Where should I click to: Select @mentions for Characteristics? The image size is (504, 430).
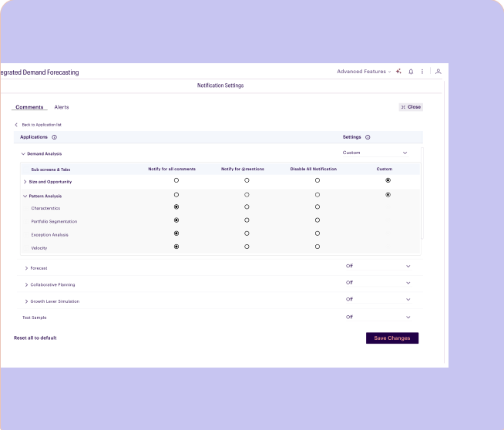(247, 207)
